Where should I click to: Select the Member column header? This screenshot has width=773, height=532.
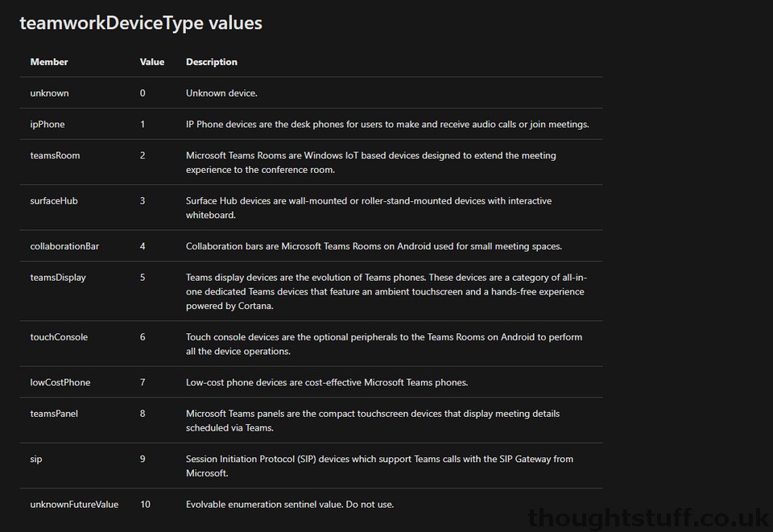(x=49, y=62)
